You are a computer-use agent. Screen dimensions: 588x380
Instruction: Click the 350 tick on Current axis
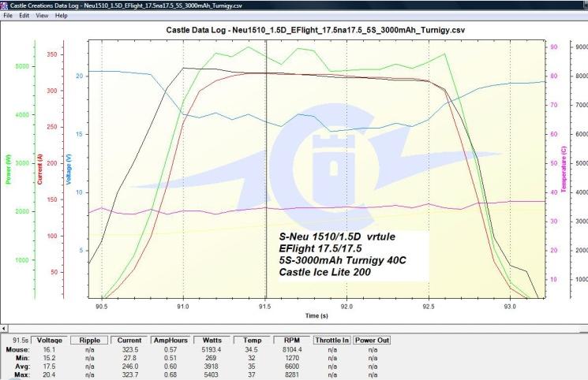click(x=52, y=54)
